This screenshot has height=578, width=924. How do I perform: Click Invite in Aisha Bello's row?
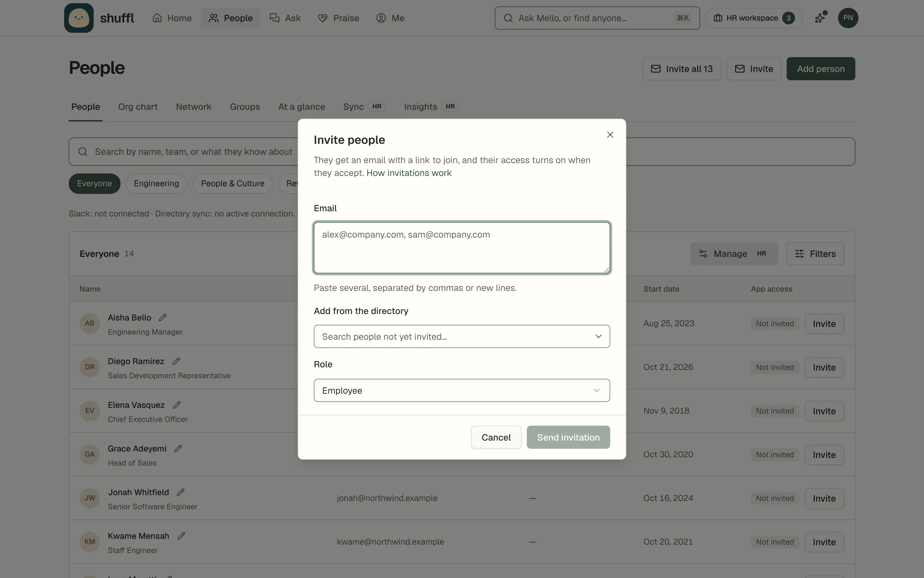(x=824, y=324)
